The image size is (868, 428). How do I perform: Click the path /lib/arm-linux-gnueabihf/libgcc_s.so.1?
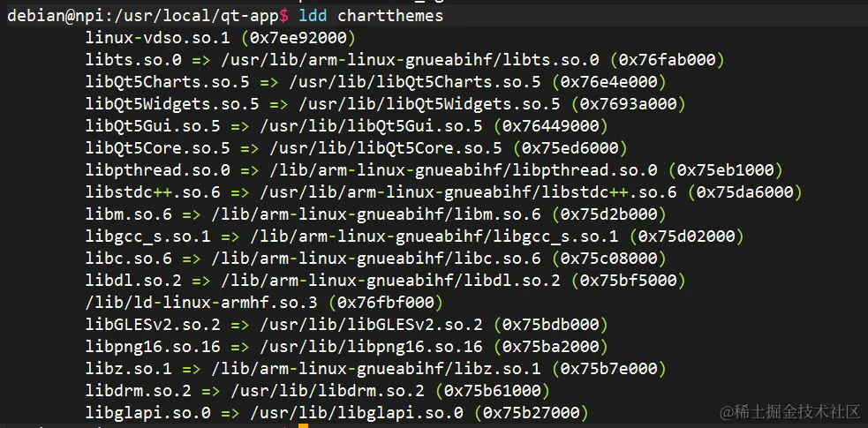tap(435, 237)
